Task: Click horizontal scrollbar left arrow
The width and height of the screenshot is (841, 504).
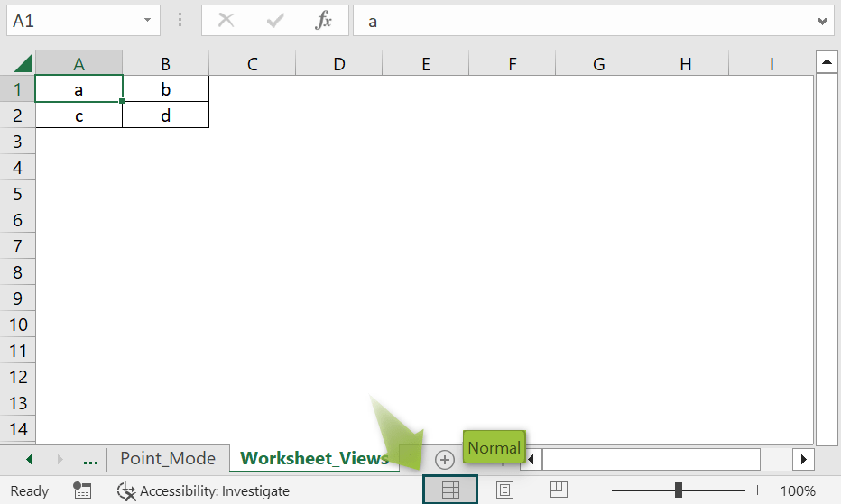Action: [531, 460]
